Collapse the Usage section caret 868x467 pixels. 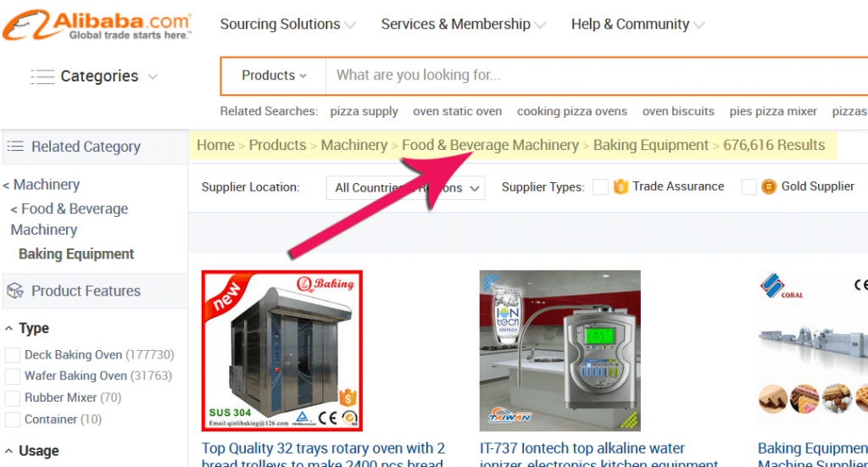8,451
